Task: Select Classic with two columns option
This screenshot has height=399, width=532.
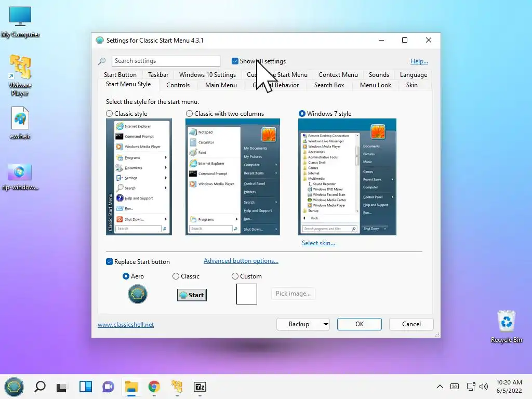Action: click(x=189, y=113)
